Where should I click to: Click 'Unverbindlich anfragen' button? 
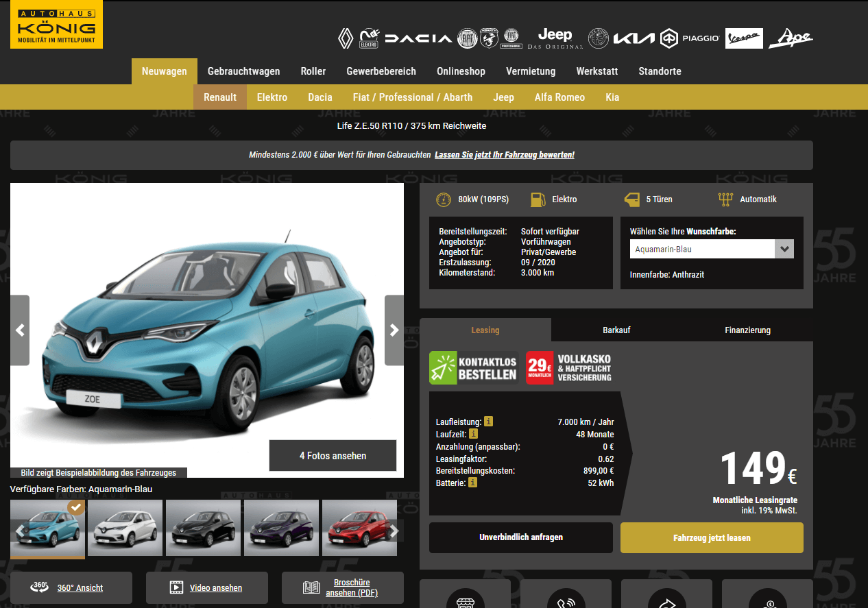point(521,537)
